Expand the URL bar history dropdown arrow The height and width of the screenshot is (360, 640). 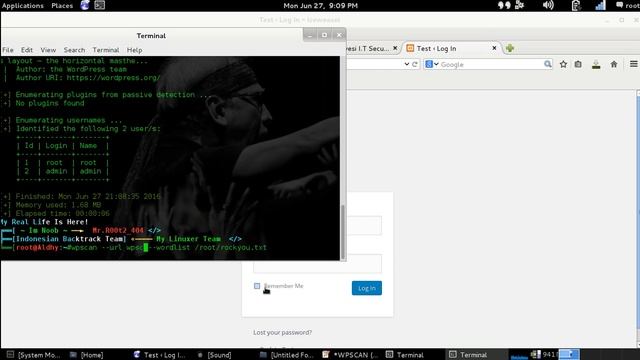coord(407,64)
